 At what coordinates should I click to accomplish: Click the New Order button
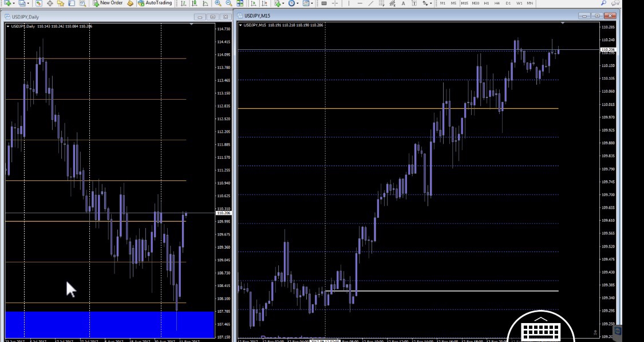[x=108, y=3]
